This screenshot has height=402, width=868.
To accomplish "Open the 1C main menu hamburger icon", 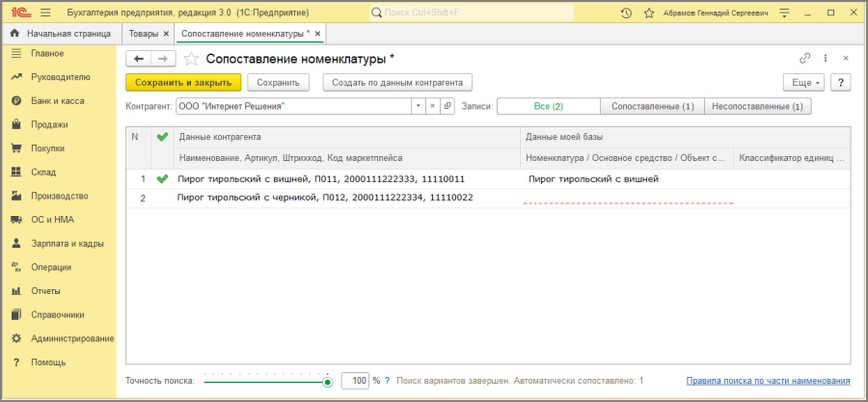I will [45, 13].
